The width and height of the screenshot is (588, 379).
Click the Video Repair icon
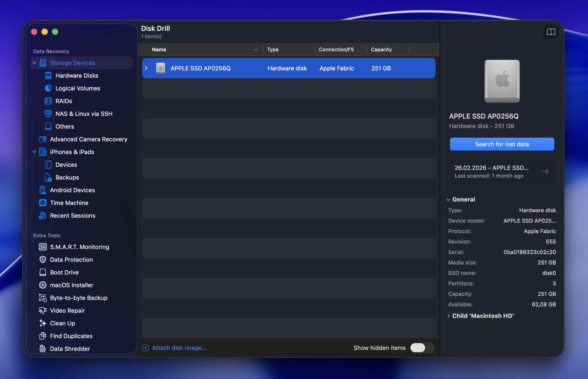43,311
